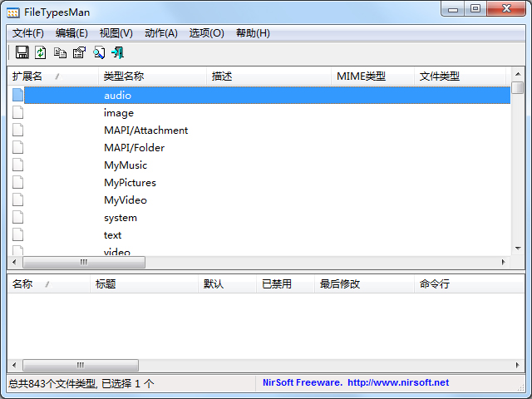Open the Properties toolbar icon

80,52
